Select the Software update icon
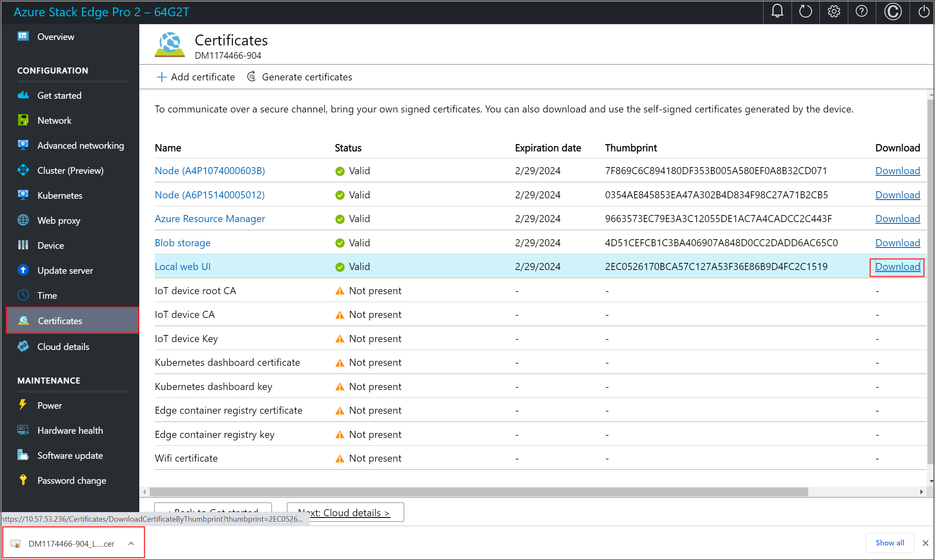This screenshot has height=560, width=935. 23,455
